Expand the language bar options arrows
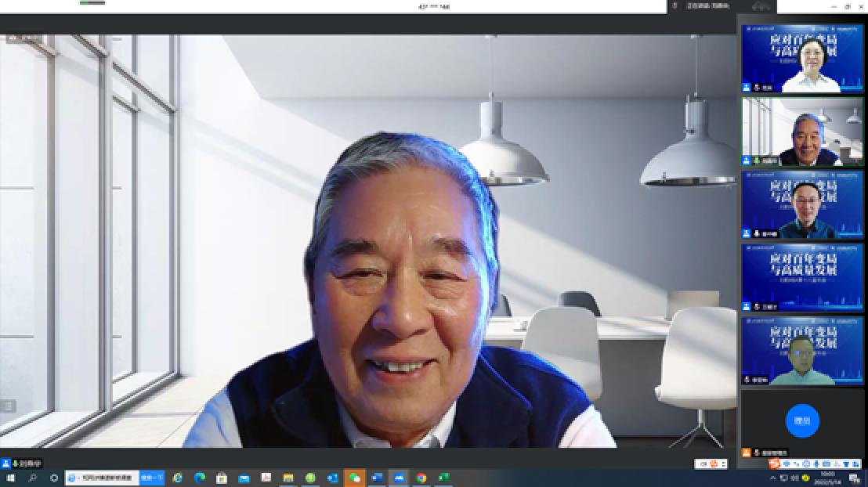The height and width of the screenshot is (487, 868). coord(722,464)
